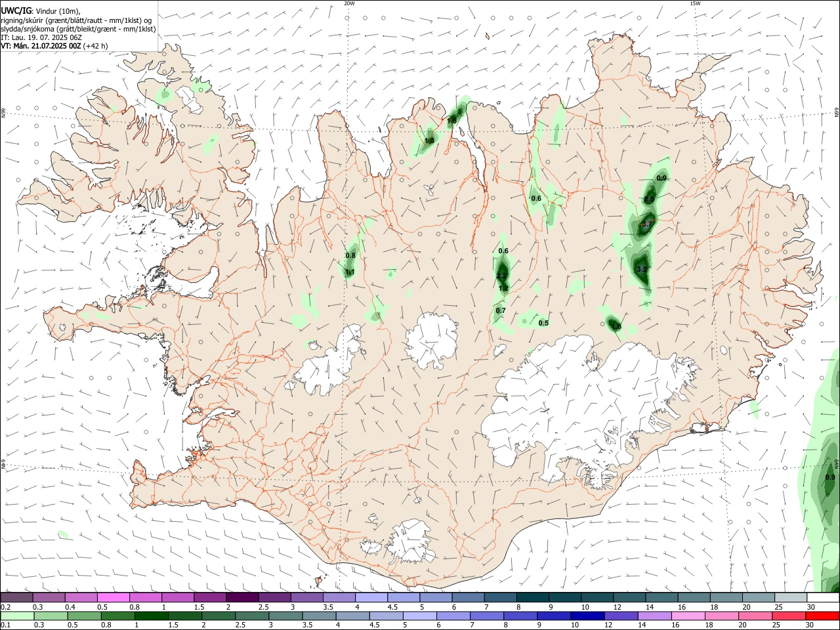Click the 0.6 value directly above the 2.2 label
Image resolution: width=840 pixels, height=630 pixels.
coord(503,251)
